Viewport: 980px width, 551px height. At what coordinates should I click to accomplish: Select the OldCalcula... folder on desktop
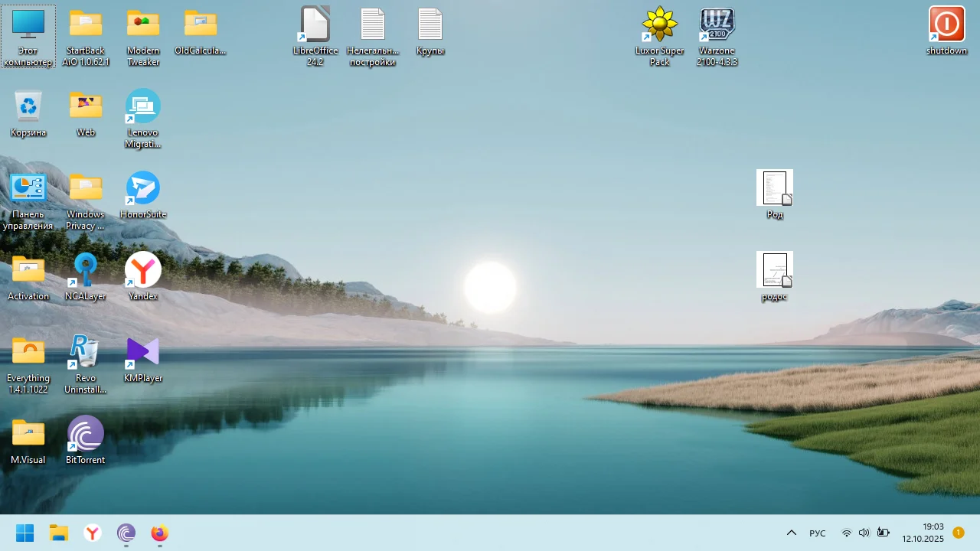click(201, 31)
